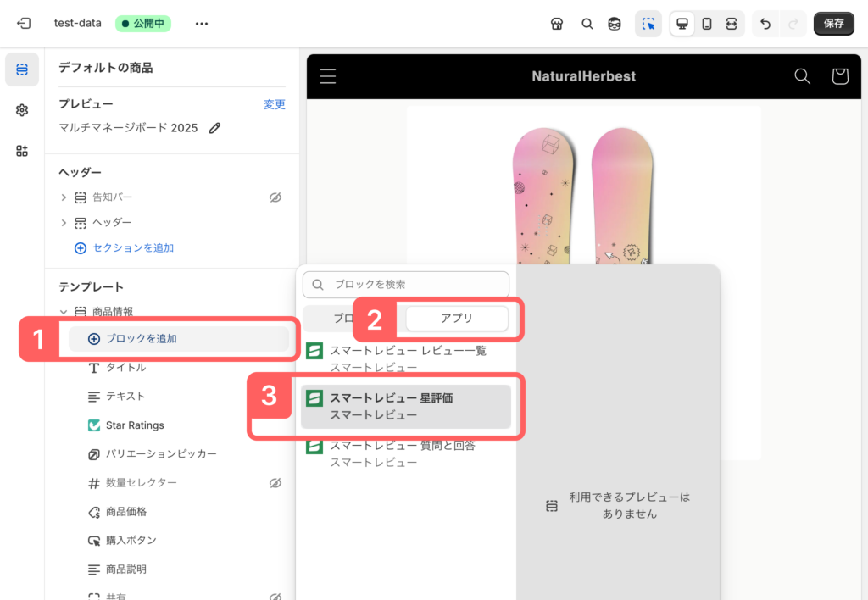Image resolution: width=868 pixels, height=600 pixels.
Task: Toggle visibility of 数量セレクター block
Action: tap(275, 483)
